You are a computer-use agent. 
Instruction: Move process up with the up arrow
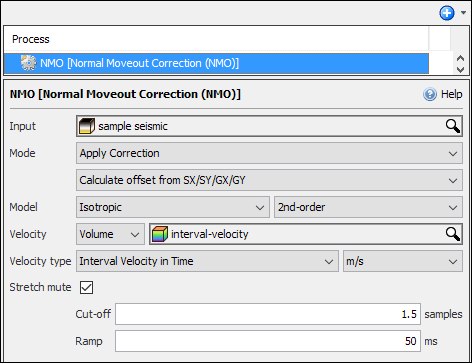coord(460,58)
